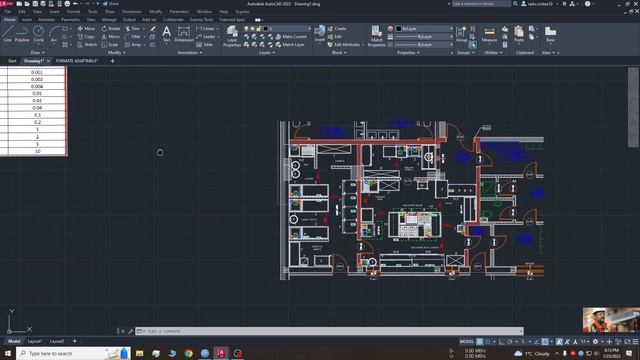Toggle annotation visibility in status bar
This screenshot has height=360, width=640.
(x=559, y=342)
